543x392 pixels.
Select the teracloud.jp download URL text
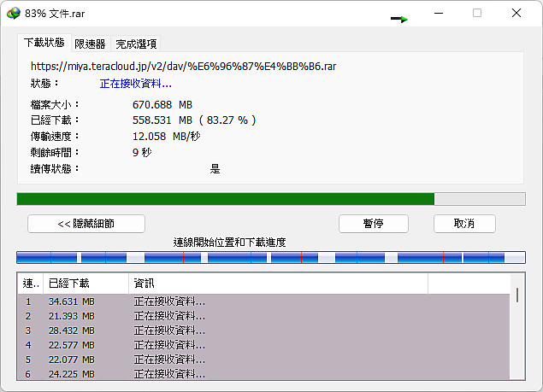click(x=184, y=66)
